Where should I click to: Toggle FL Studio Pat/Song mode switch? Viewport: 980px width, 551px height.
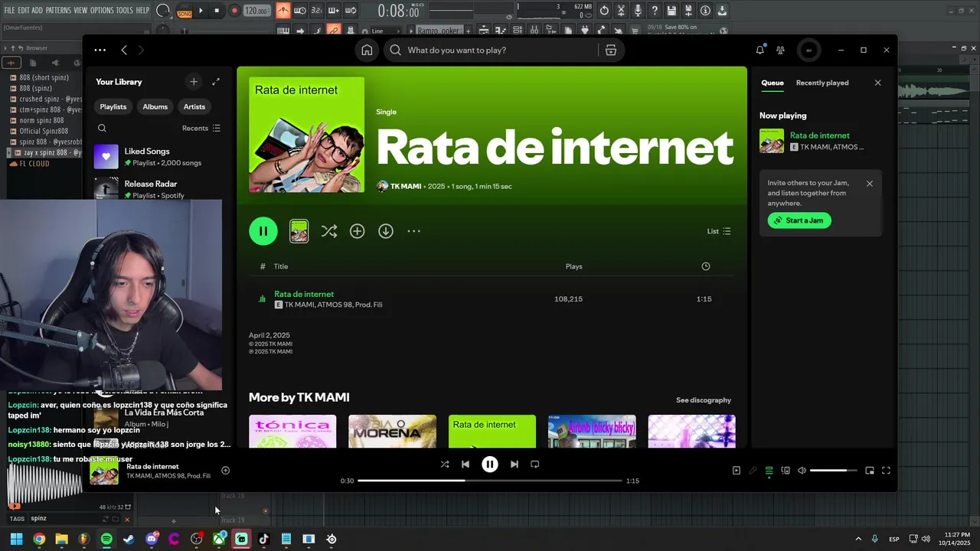[x=185, y=11]
